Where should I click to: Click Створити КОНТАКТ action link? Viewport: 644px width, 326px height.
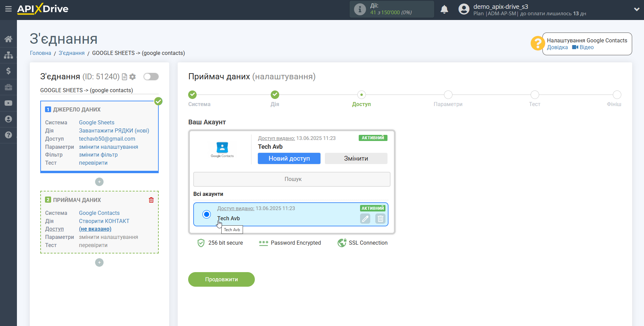pos(104,221)
